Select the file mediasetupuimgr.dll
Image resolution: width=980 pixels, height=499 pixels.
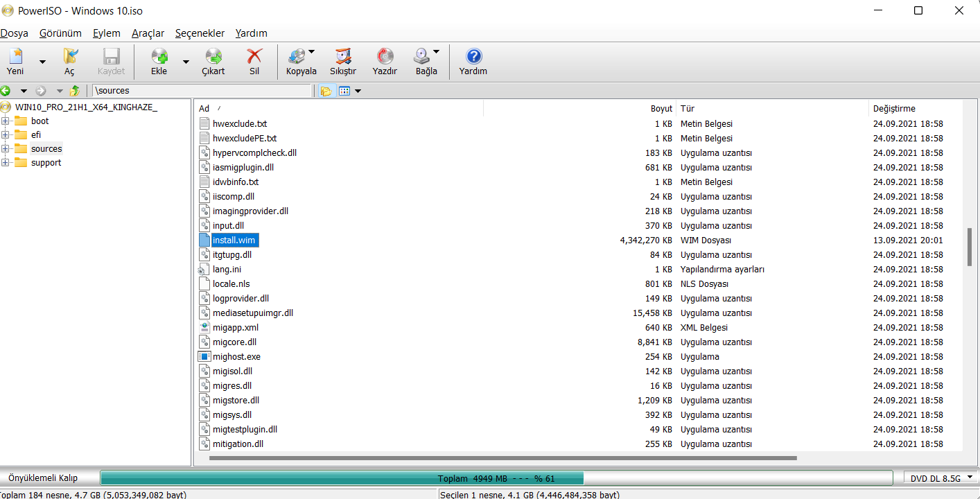(x=253, y=313)
